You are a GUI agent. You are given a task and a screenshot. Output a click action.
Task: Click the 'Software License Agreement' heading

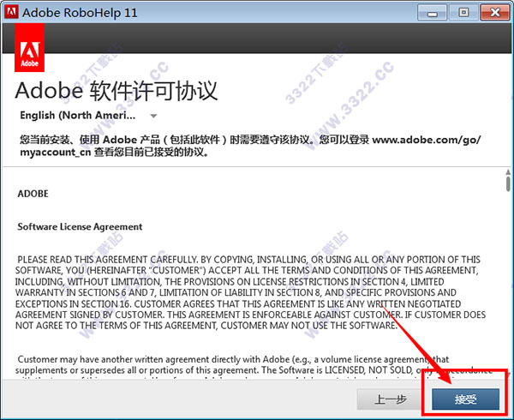tap(80, 227)
